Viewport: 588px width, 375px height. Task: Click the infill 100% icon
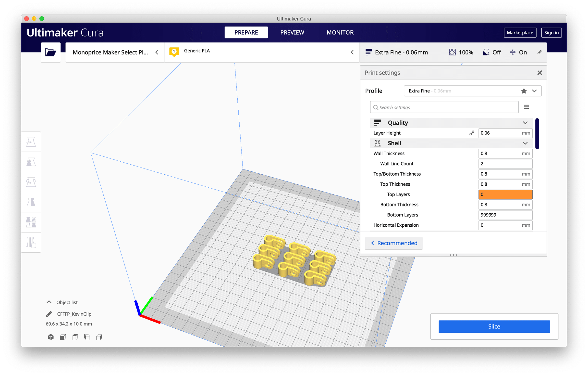point(452,52)
